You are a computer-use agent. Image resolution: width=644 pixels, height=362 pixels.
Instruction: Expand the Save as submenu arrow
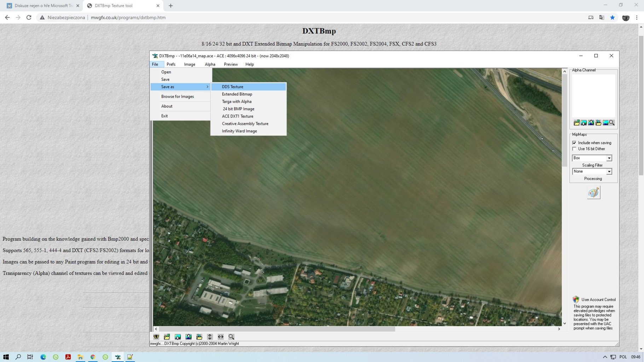207,87
